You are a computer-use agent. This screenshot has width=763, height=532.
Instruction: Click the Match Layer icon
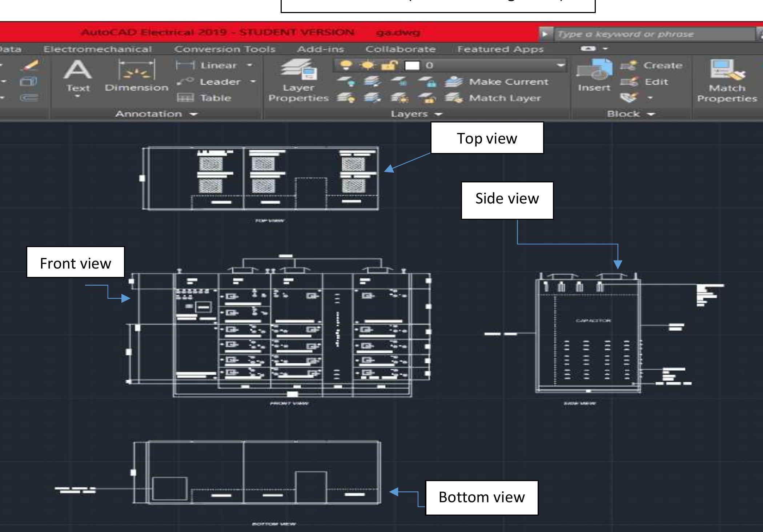point(454,98)
